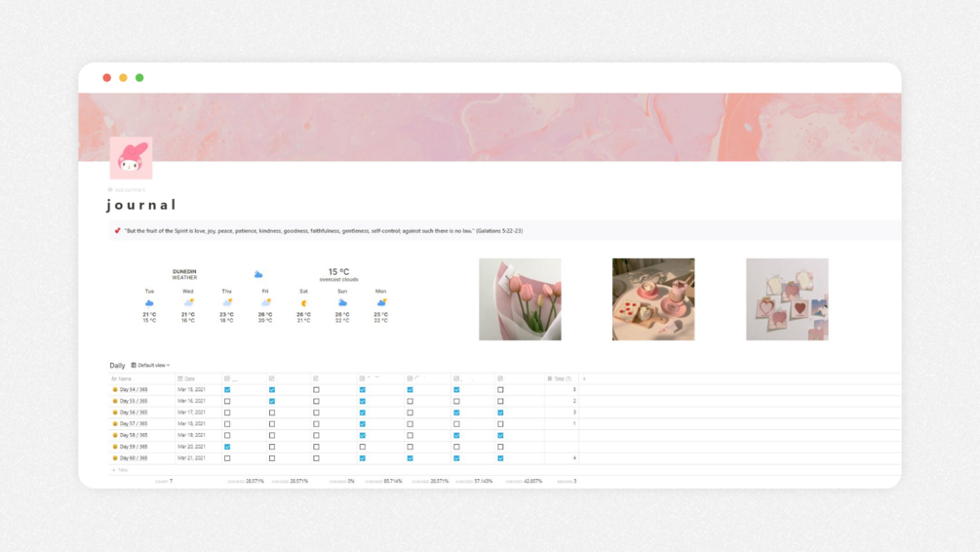Open the Day 54 / 365 entry
This screenshot has height=552, width=980.
point(134,389)
